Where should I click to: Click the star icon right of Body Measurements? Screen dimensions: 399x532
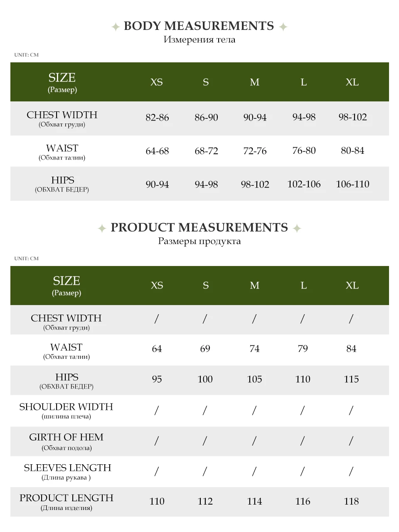283,27
